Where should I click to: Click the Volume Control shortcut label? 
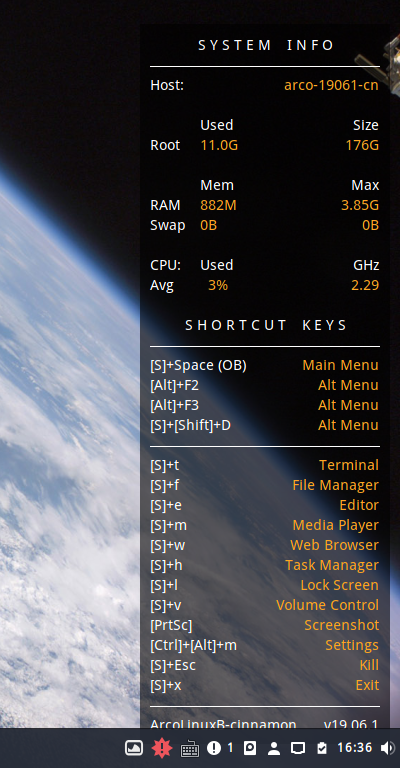point(328,605)
